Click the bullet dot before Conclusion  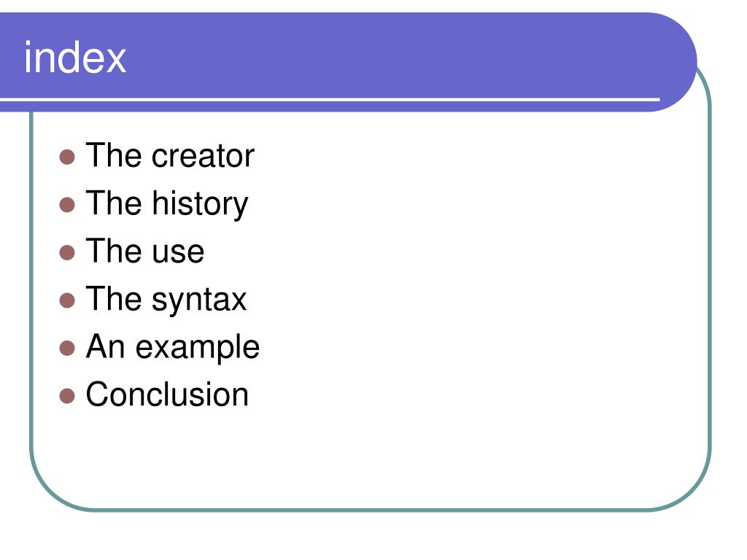click(x=67, y=396)
